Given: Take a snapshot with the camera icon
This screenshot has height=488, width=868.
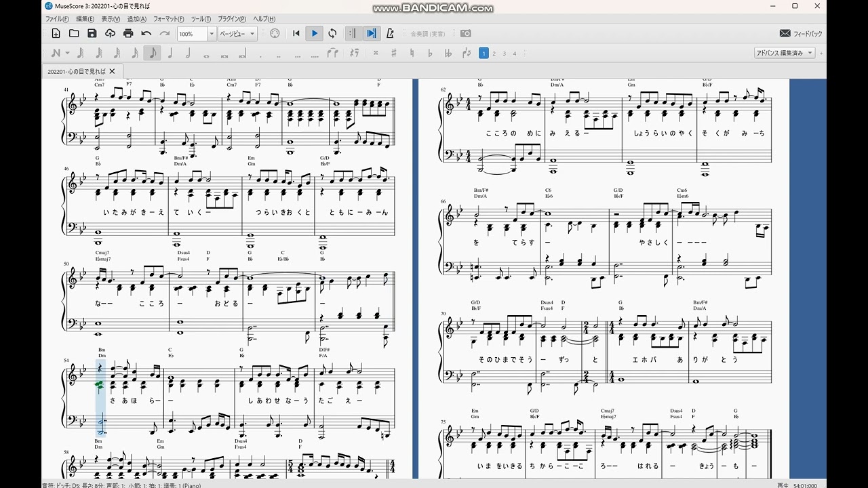Looking at the screenshot, I should (466, 33).
